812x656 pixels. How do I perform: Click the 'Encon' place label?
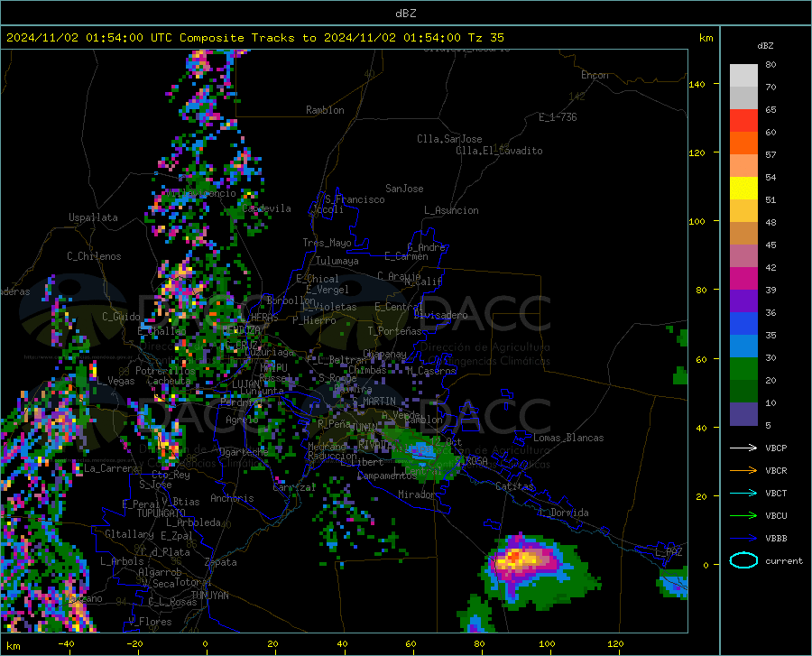point(595,75)
